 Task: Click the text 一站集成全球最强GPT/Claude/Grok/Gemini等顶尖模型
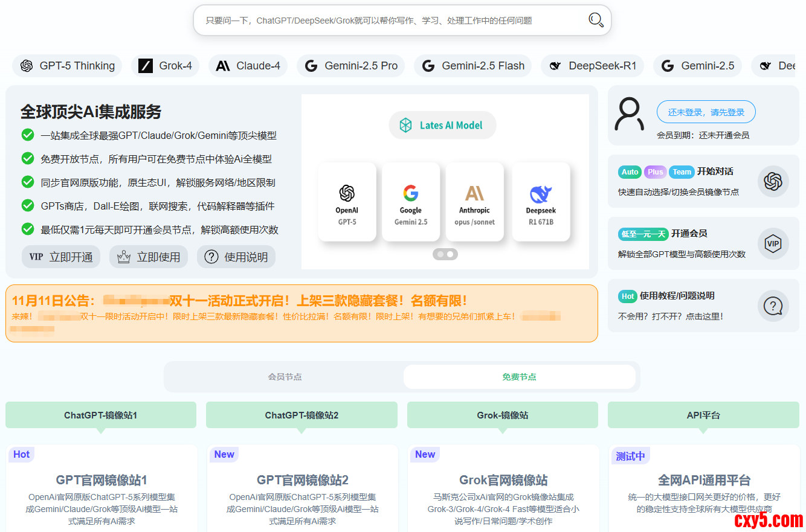158,135
